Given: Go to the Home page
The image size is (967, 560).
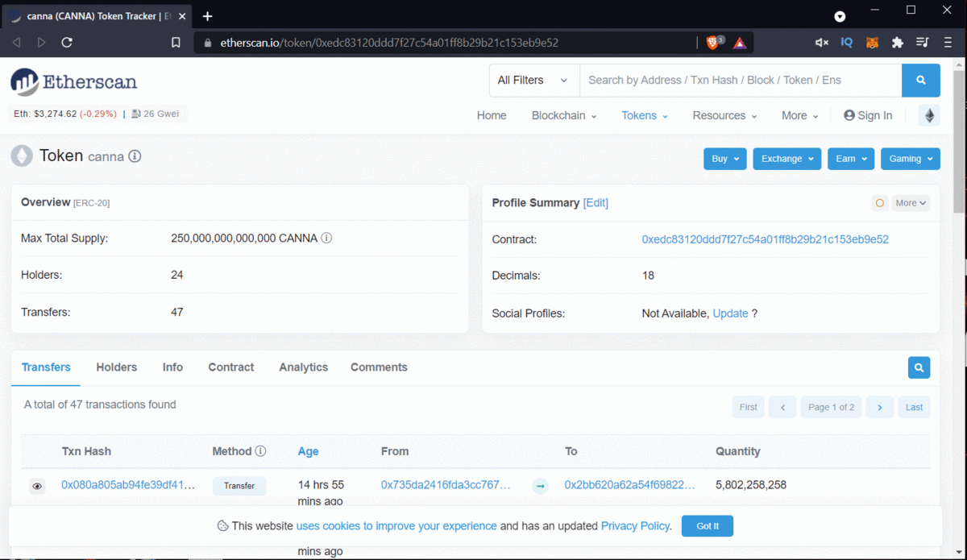Looking at the screenshot, I should coord(492,115).
